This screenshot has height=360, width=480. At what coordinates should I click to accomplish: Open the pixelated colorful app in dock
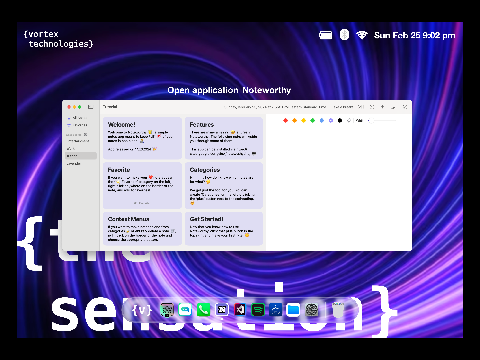coord(167,310)
